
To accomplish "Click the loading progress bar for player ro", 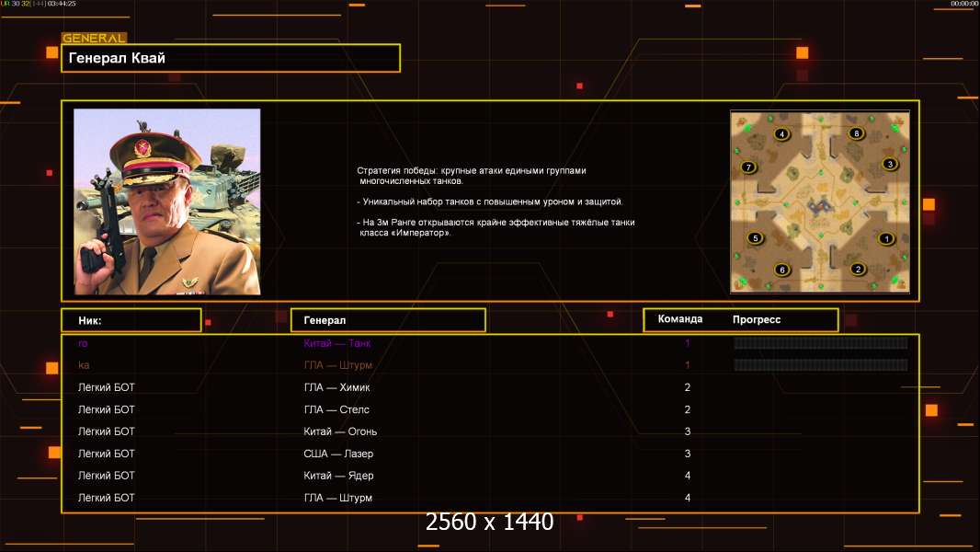I will click(820, 343).
